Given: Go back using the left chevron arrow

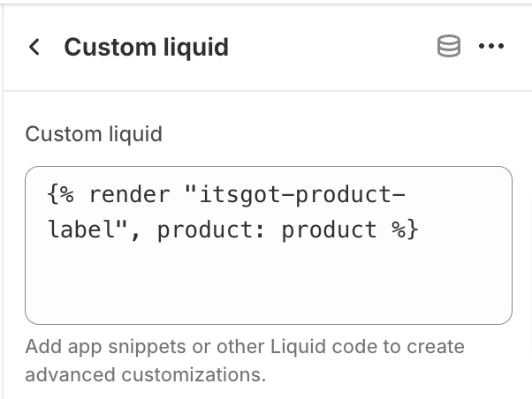Looking at the screenshot, I should [x=34, y=47].
